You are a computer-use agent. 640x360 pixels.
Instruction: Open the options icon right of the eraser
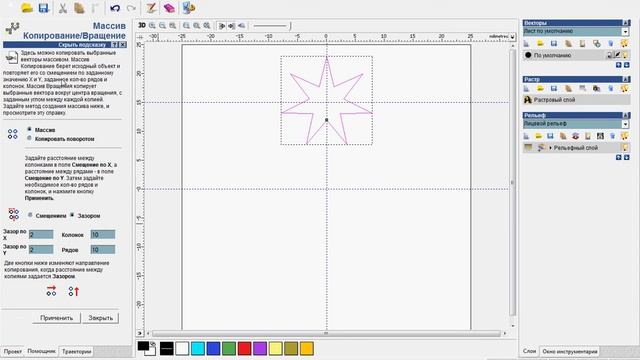pyautogui.click(x=189, y=8)
